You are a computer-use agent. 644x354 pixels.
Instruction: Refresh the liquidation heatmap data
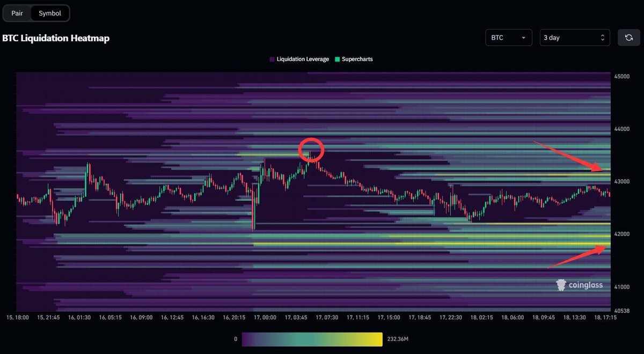tap(628, 38)
